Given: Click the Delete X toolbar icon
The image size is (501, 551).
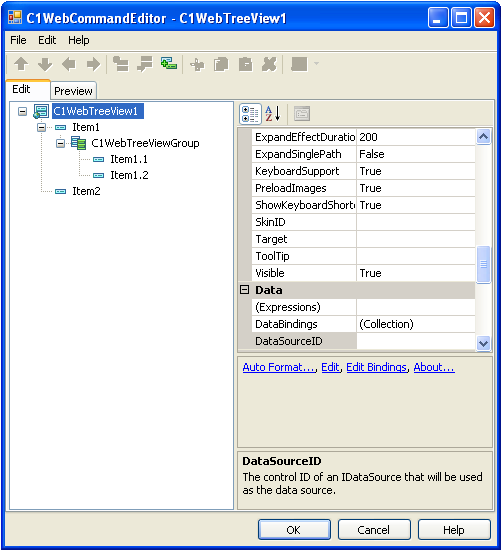Looking at the screenshot, I should pos(269,64).
